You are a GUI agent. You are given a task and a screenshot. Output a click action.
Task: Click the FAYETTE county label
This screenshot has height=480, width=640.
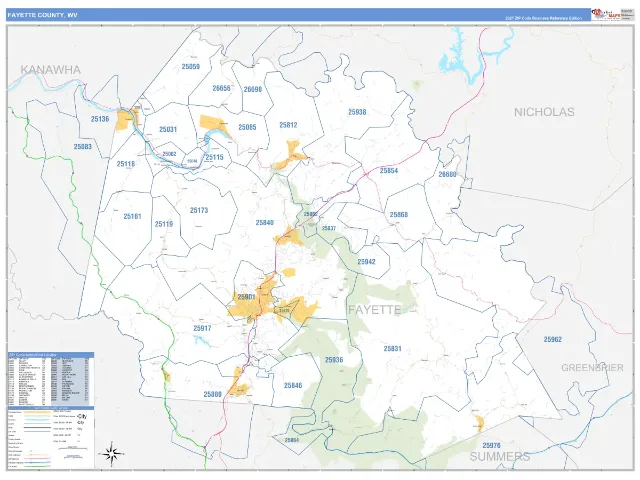click(x=374, y=310)
